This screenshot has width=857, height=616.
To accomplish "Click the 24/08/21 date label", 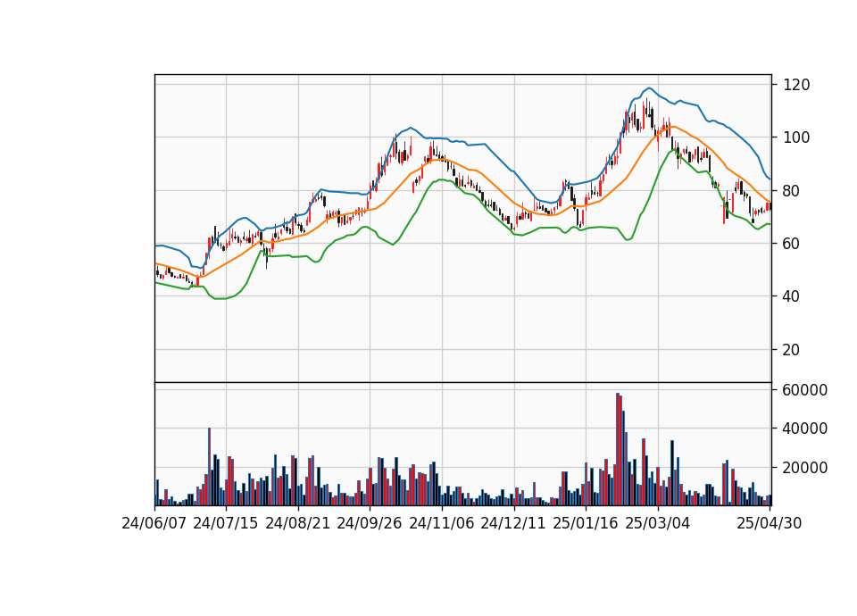I will 298,524.
